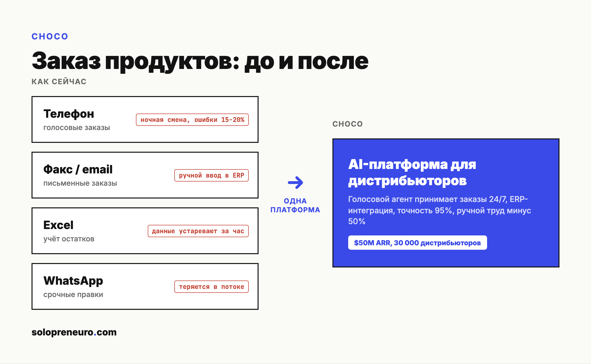Click the grey CHOCO label above the blue card
Viewport: 591px width, 364px height.
(x=347, y=124)
